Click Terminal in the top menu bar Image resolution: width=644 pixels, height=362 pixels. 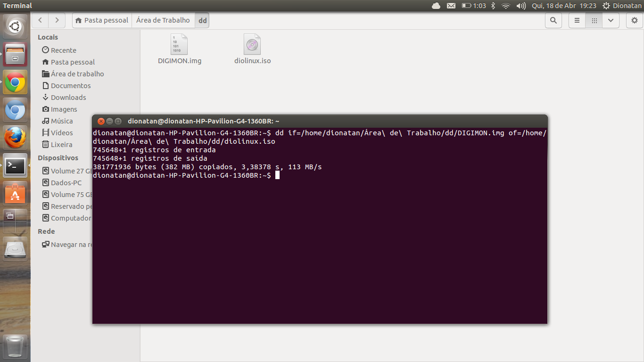17,5
